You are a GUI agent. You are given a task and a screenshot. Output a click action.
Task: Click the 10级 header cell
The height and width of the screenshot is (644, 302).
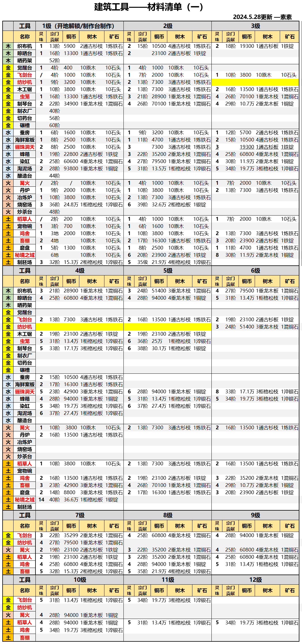pyautogui.click(x=80, y=580)
